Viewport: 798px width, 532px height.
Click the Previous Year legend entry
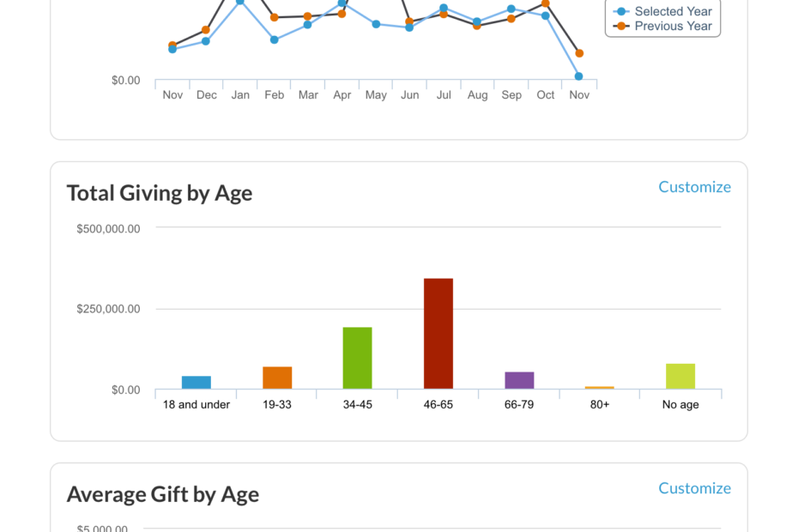point(662,26)
